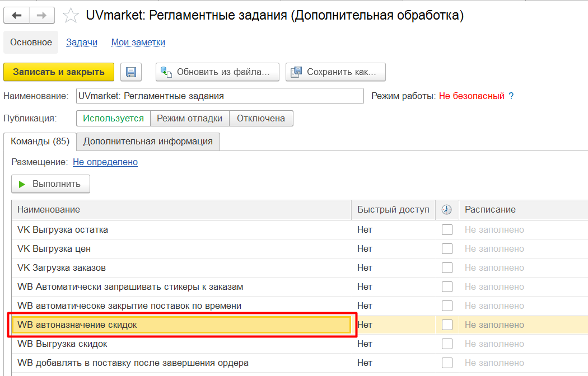This screenshot has width=588, height=376.
Task: Tick checkbox for WB Автоматически запрашивать стикеры
Action: pos(447,287)
